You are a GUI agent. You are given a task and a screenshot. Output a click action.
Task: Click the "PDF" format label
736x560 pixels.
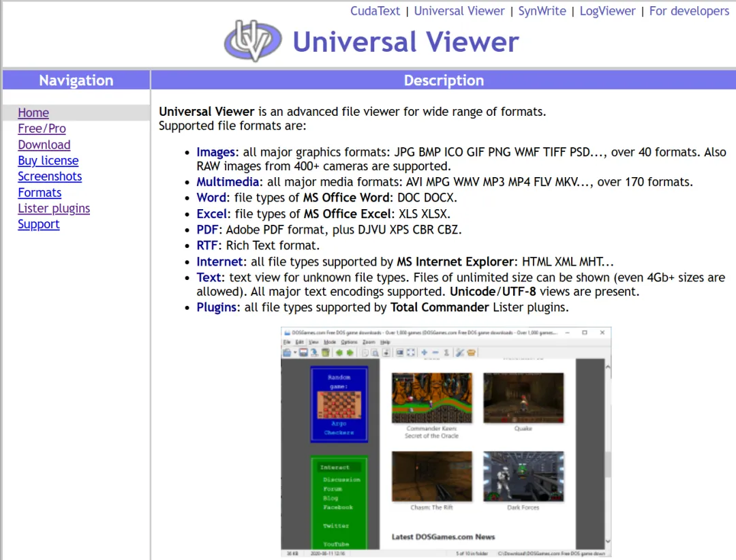(207, 230)
